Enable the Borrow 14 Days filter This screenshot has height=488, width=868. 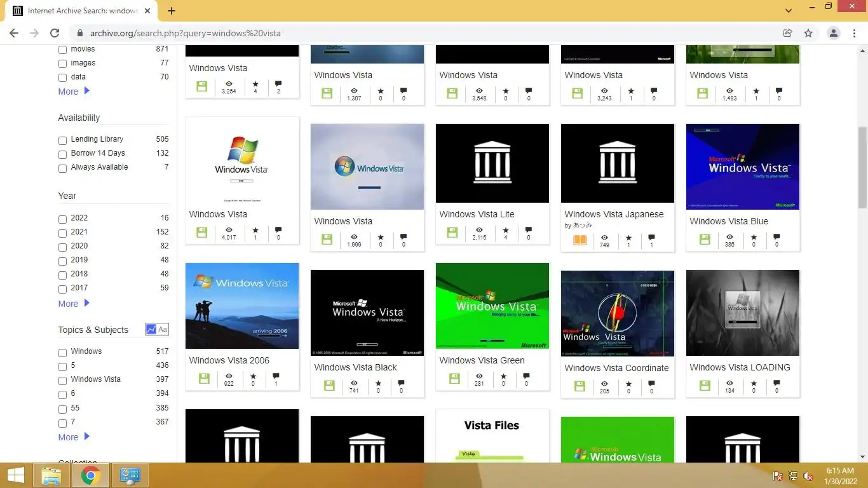tap(62, 154)
